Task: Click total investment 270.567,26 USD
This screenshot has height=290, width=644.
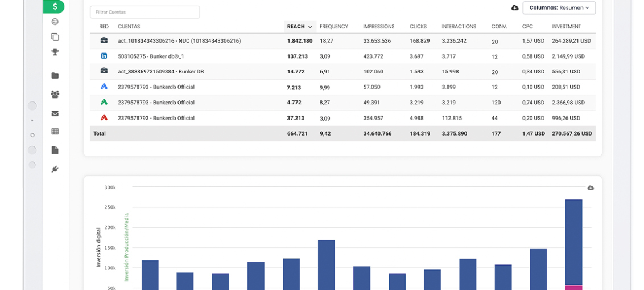Action: [572, 134]
